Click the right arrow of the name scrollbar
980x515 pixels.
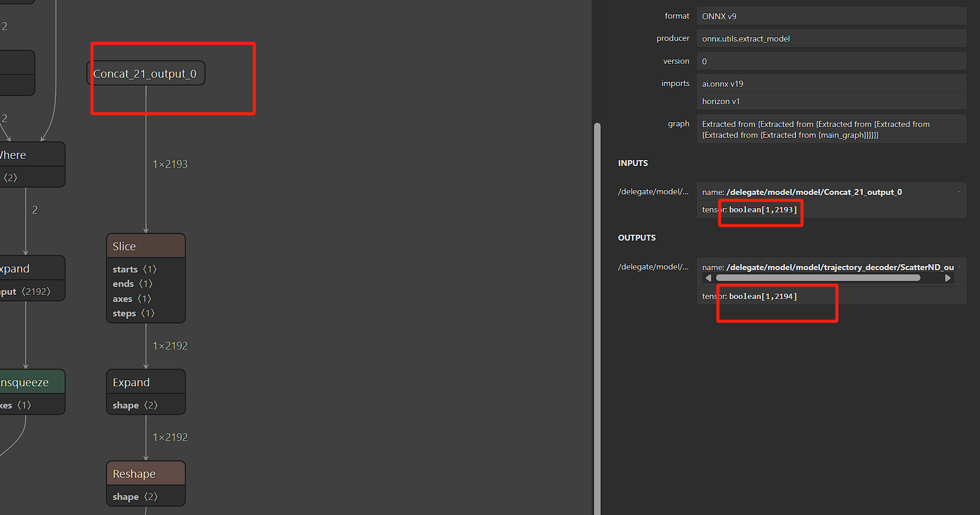(x=948, y=278)
